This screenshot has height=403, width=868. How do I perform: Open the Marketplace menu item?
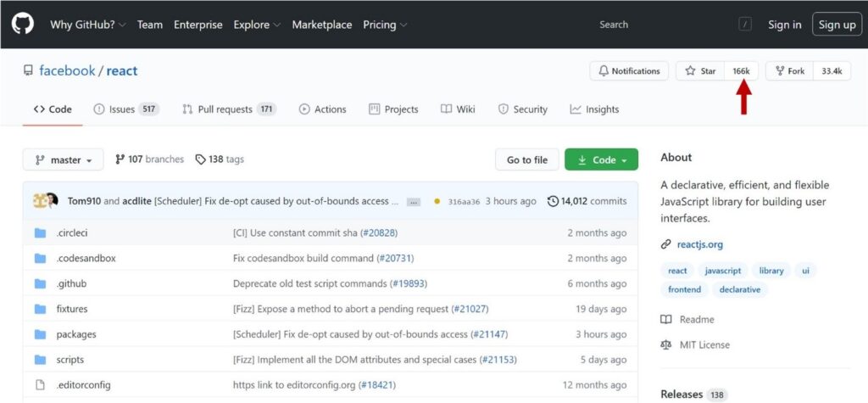coord(321,25)
